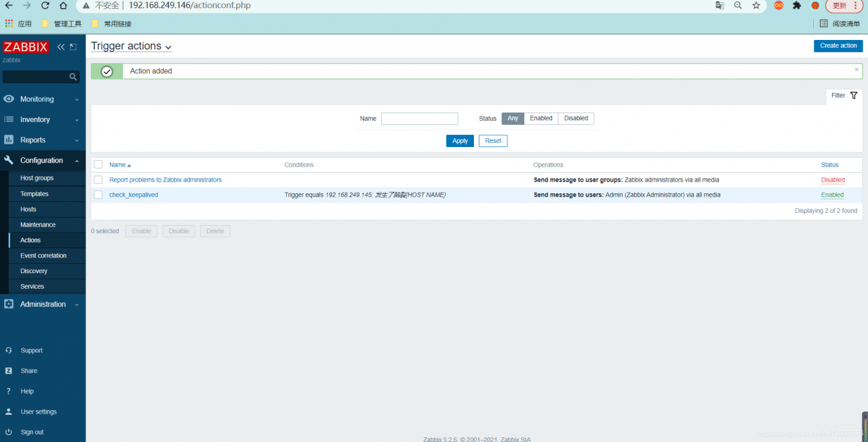Viewport: 868px width, 442px height.
Task: Collapse sidebar with double chevron icon
Action: (x=61, y=47)
